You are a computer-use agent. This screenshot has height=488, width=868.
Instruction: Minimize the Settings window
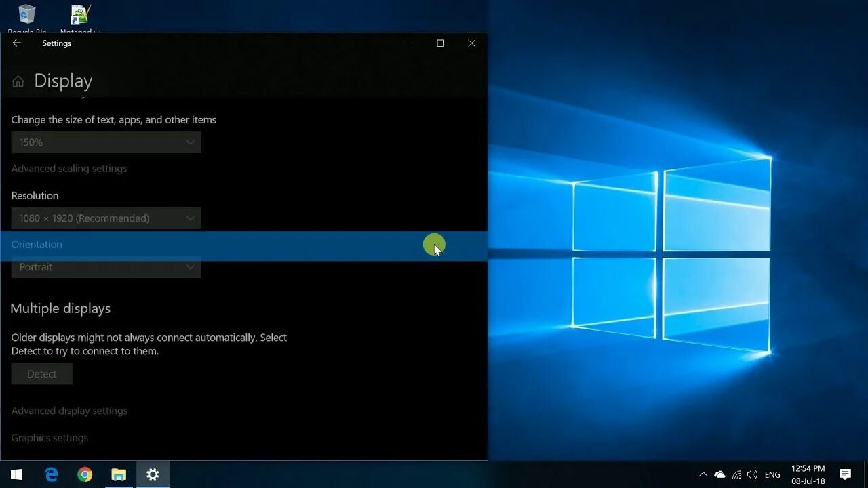pos(409,43)
